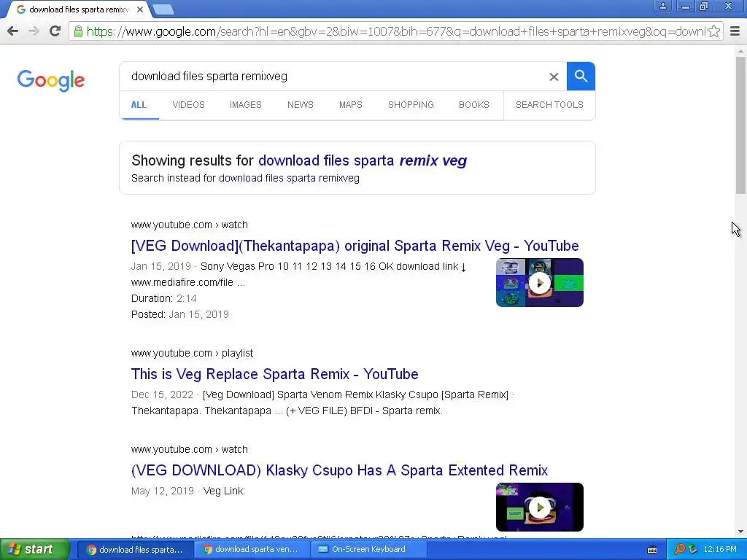Click the orange magnifier tray icon

[680, 550]
